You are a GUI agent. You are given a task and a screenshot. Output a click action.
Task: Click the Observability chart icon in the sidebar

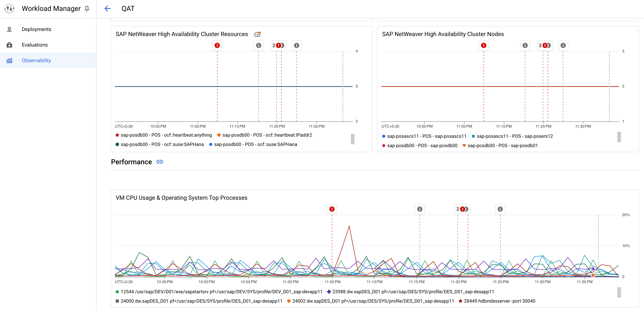click(9, 60)
